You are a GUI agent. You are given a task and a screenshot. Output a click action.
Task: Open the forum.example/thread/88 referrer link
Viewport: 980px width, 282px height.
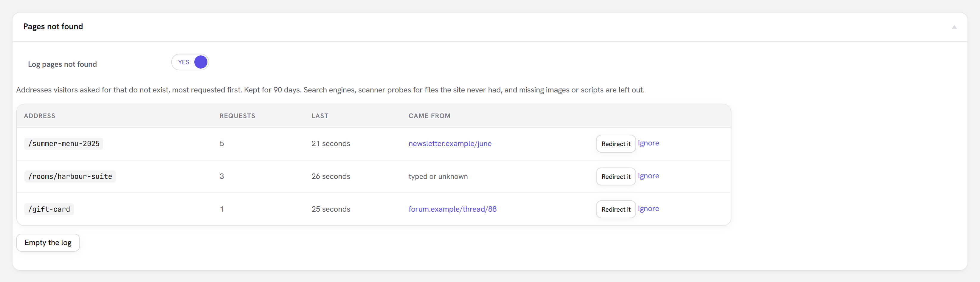pos(452,209)
